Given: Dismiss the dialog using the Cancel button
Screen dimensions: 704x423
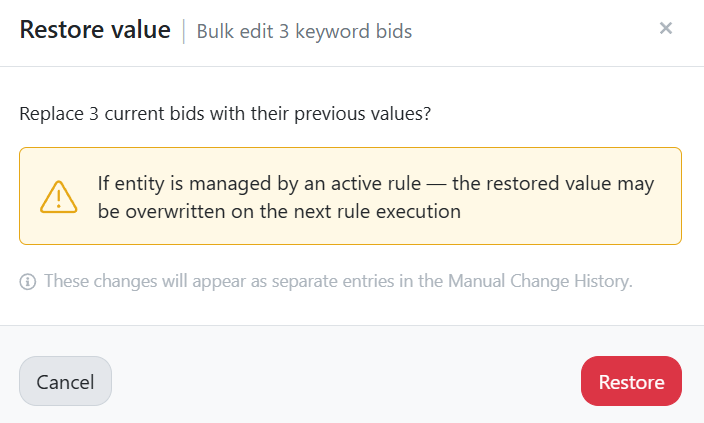Looking at the screenshot, I should pos(65,381).
